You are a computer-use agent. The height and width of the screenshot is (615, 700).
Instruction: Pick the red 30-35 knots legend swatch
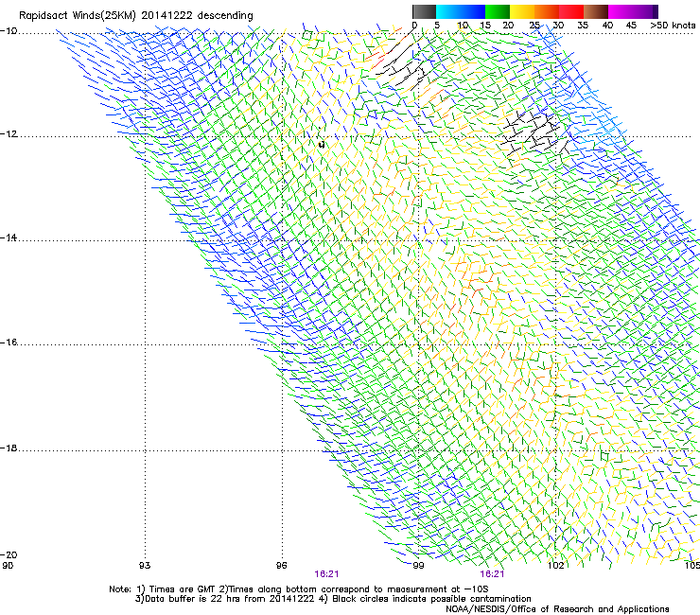(571, 11)
